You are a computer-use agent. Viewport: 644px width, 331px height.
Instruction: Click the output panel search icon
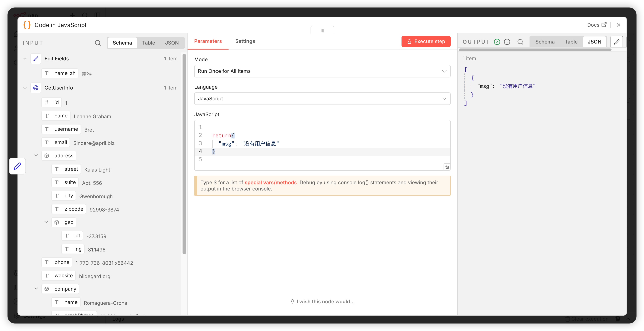(520, 42)
